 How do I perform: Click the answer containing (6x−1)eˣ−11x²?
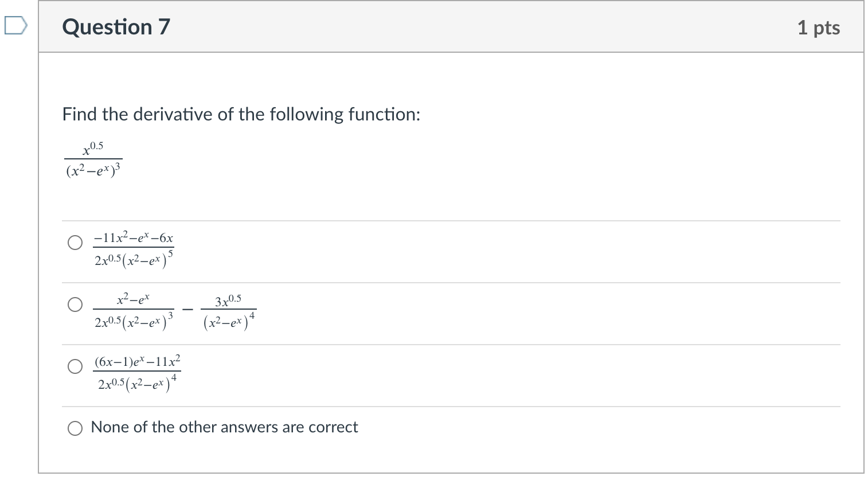tap(136, 373)
